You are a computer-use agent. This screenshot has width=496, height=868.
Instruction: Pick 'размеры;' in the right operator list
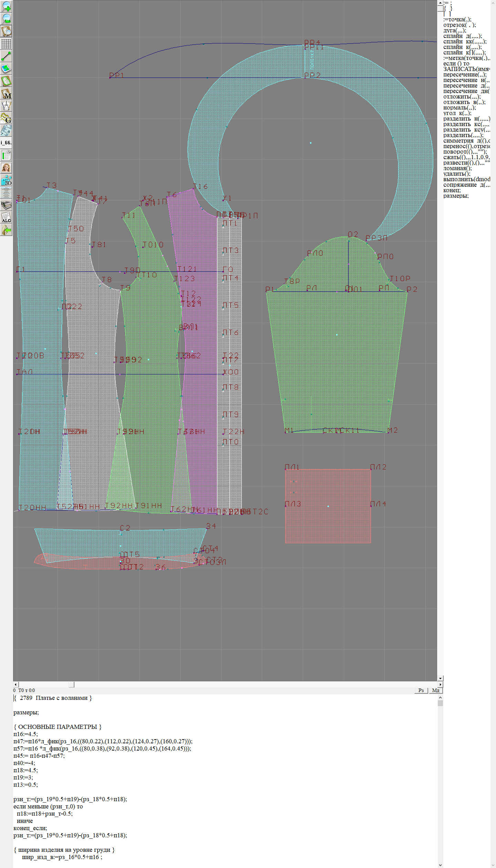(456, 196)
